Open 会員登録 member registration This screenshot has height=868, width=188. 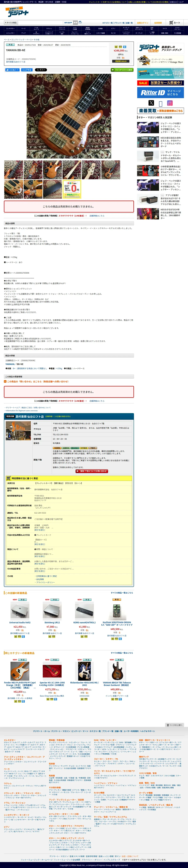[x=158, y=23]
